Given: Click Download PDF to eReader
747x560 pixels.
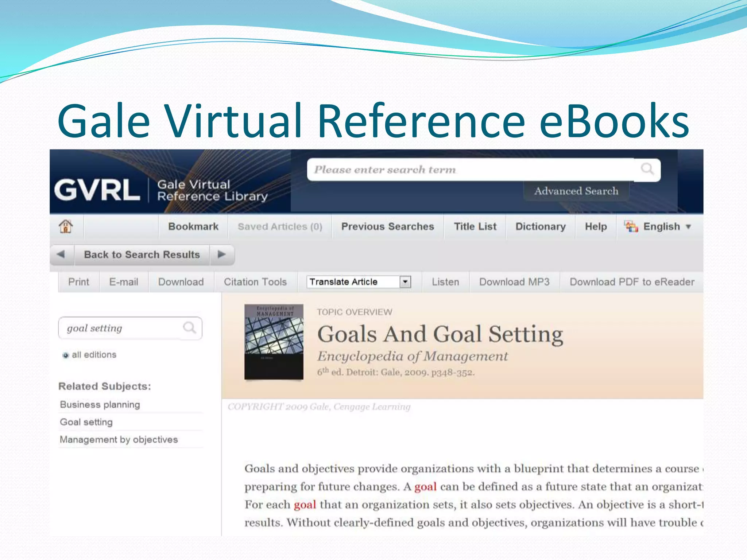Looking at the screenshot, I should coord(632,282).
